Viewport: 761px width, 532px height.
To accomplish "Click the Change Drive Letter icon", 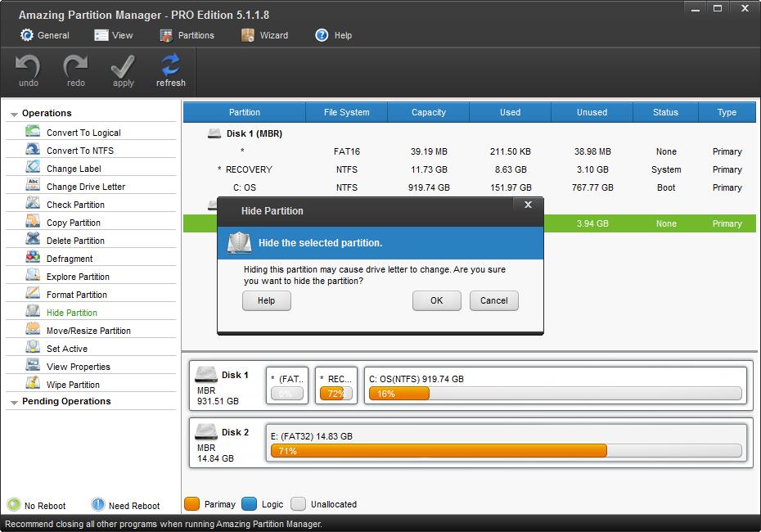I will point(33,186).
